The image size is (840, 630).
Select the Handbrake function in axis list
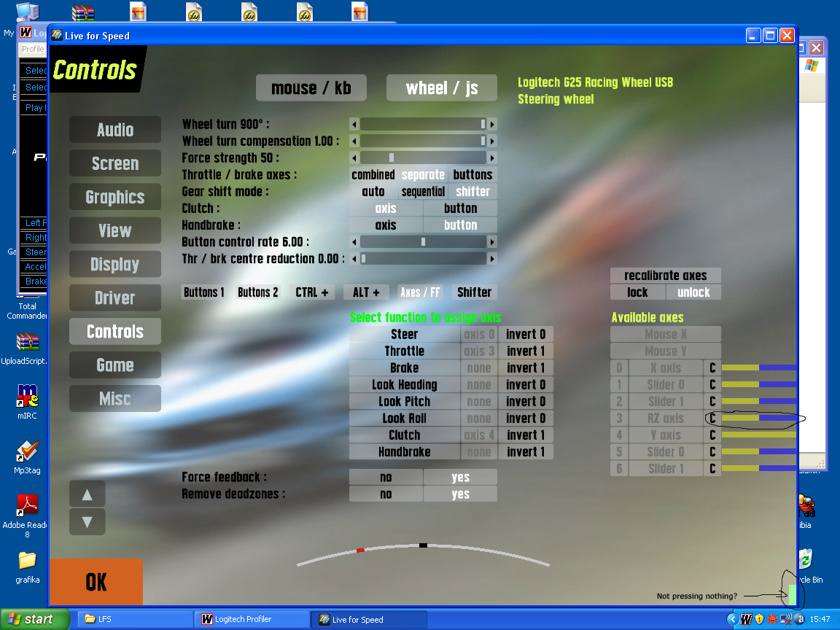(x=405, y=452)
